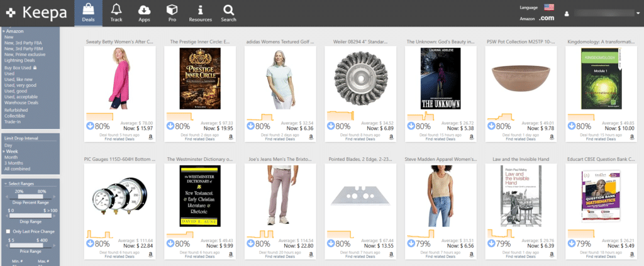Adjust the Price Range slider
This screenshot has width=644, height=266.
point(31,245)
